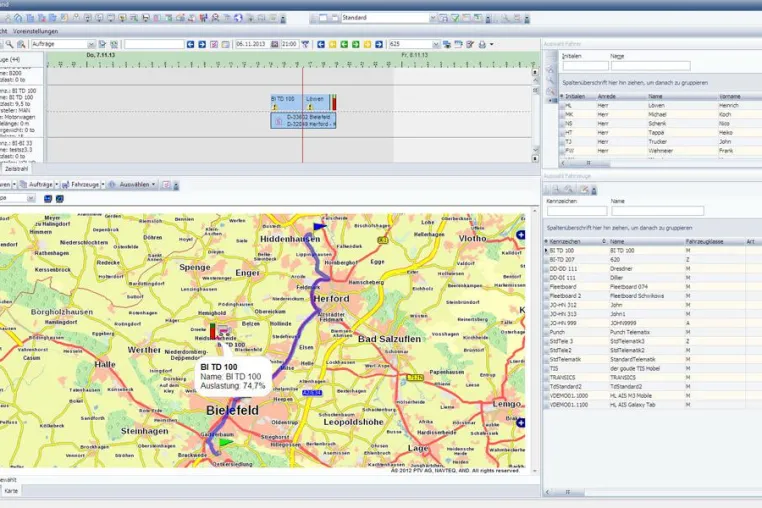The width and height of the screenshot is (762, 508).
Task: Click the blue plus button at the map's upper right
Action: point(520,235)
